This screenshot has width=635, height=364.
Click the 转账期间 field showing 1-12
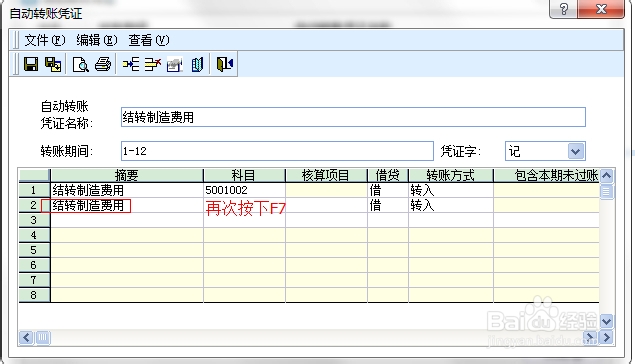click(277, 151)
